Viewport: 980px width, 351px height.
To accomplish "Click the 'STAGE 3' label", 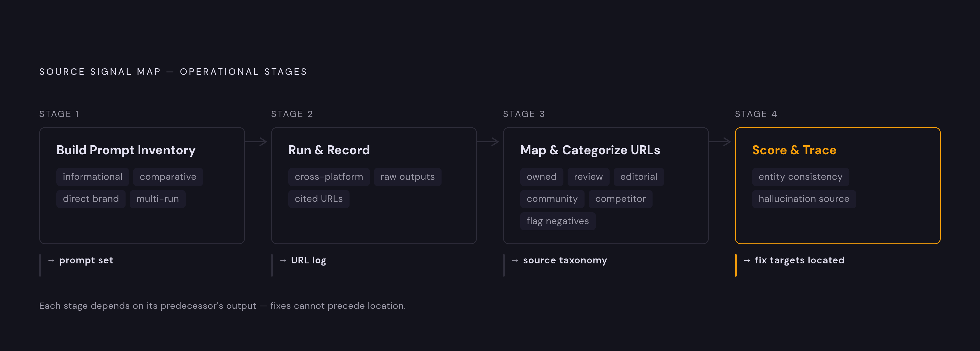I will click(x=524, y=114).
